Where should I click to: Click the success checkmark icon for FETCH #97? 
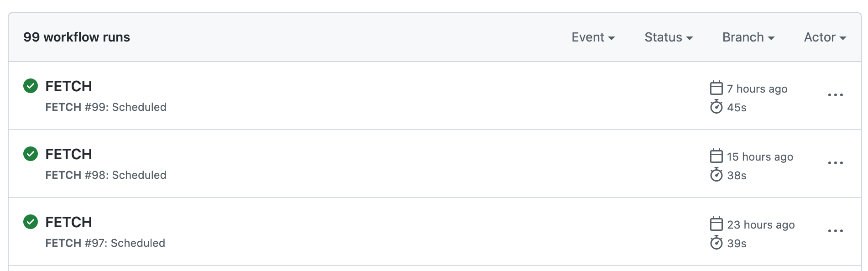pos(31,222)
